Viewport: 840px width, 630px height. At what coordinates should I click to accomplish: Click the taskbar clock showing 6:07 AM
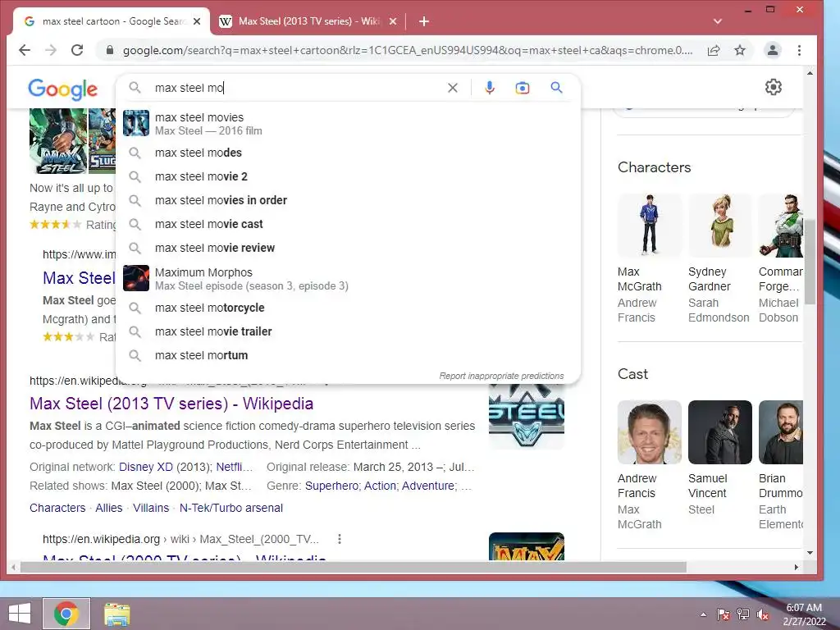point(804,614)
